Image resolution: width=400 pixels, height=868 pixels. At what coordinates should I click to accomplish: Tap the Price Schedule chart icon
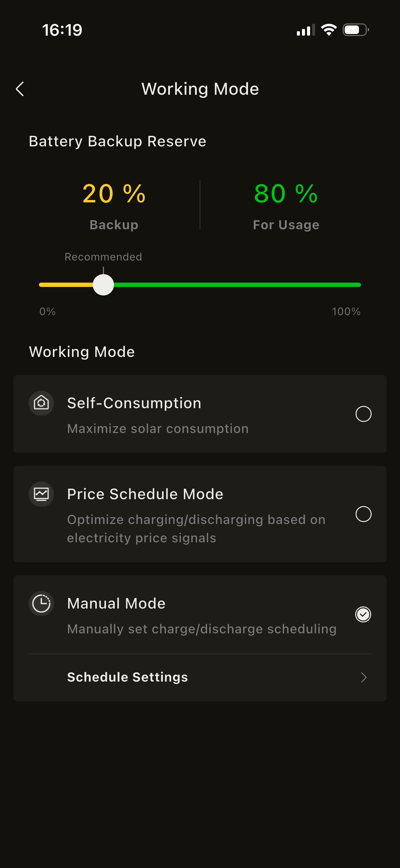pyautogui.click(x=41, y=494)
